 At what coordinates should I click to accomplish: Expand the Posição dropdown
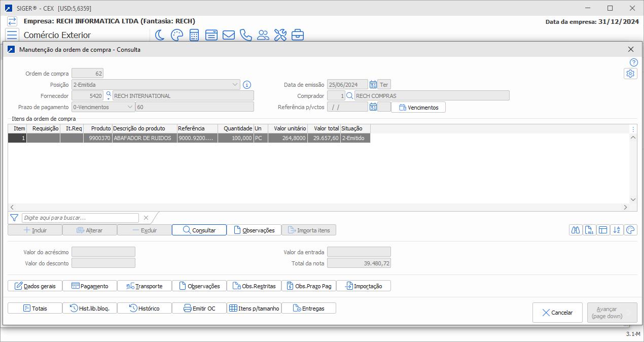pyautogui.click(x=235, y=85)
